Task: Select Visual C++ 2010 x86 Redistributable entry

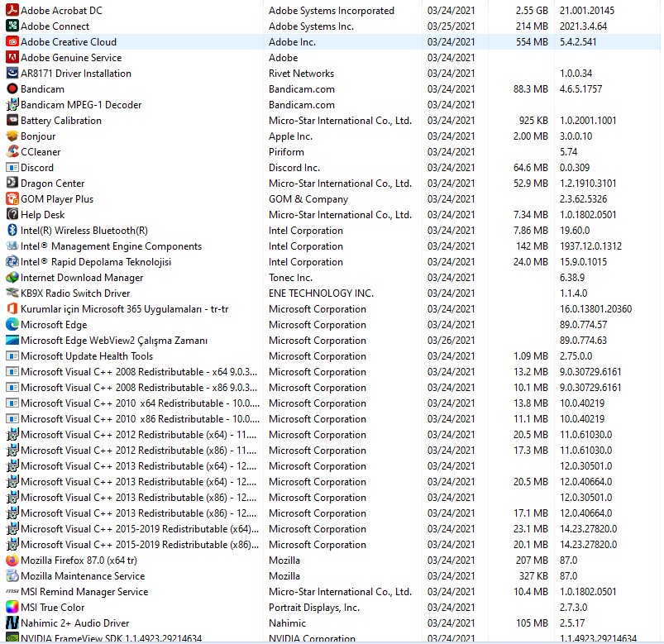Action: click(x=140, y=419)
